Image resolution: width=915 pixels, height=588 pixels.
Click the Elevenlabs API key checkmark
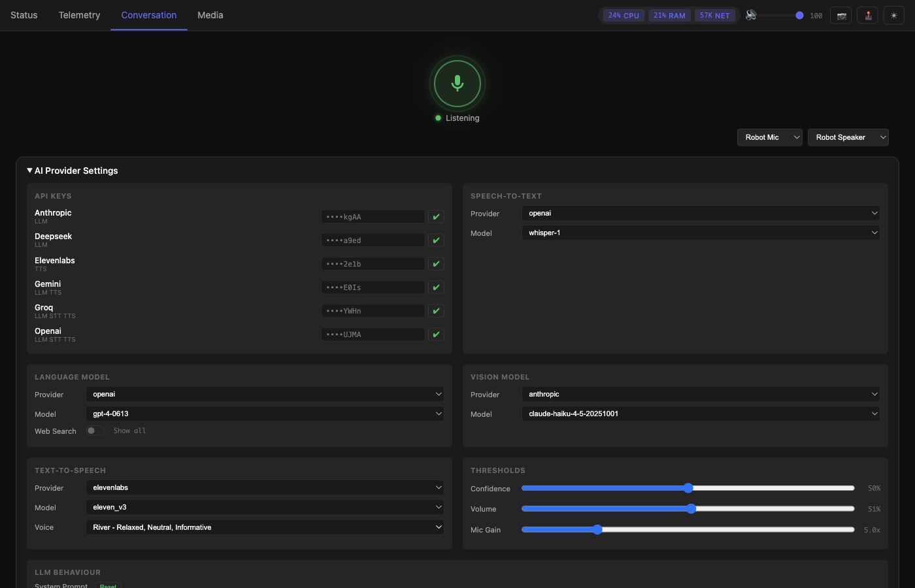pos(436,264)
